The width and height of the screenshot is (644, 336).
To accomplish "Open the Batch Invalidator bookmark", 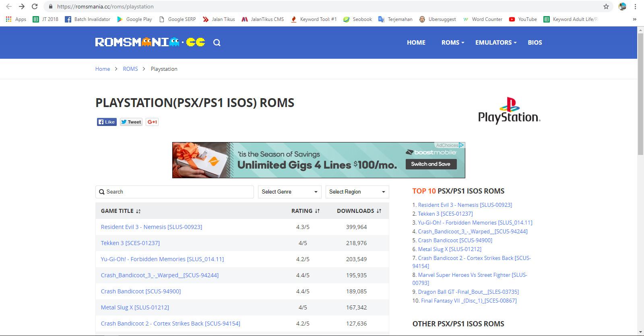I will tap(88, 19).
